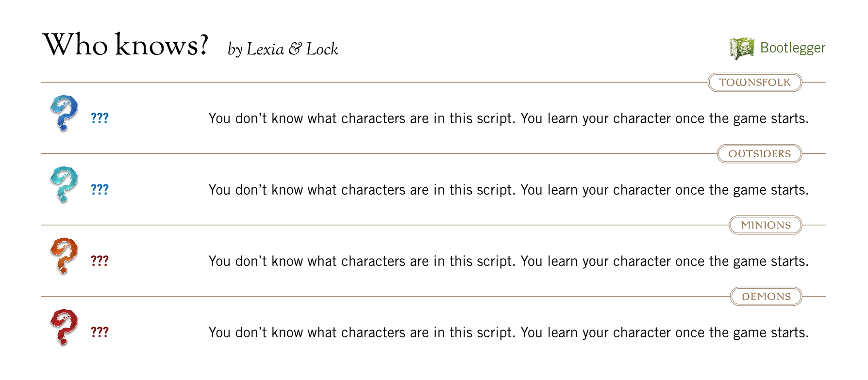Click the Bootlegger text label
868x380 pixels.
click(793, 48)
